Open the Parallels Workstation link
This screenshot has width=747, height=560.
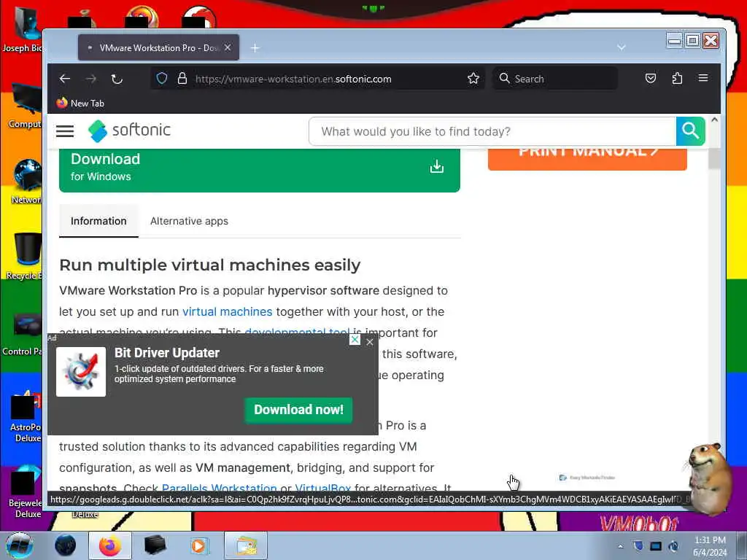click(x=219, y=488)
